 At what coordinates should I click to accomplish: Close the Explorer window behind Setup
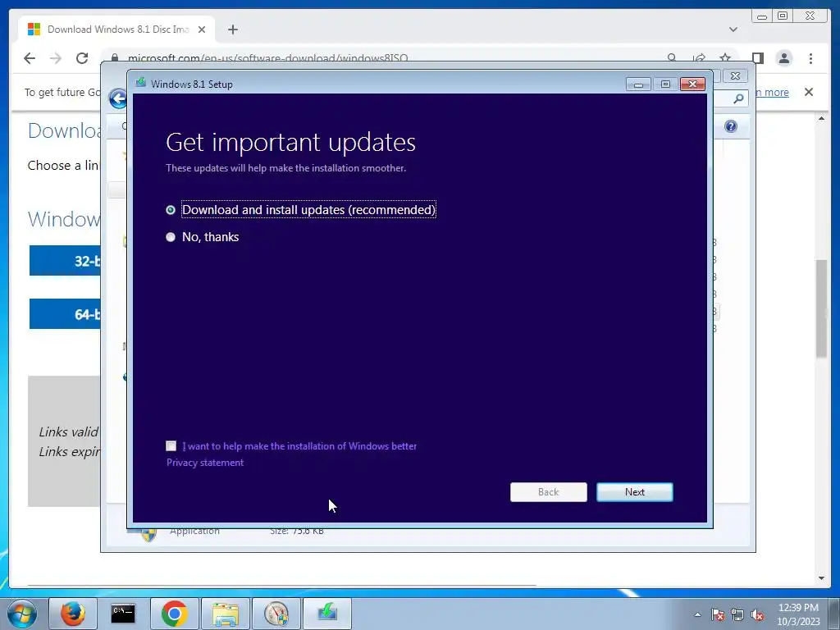(735, 76)
